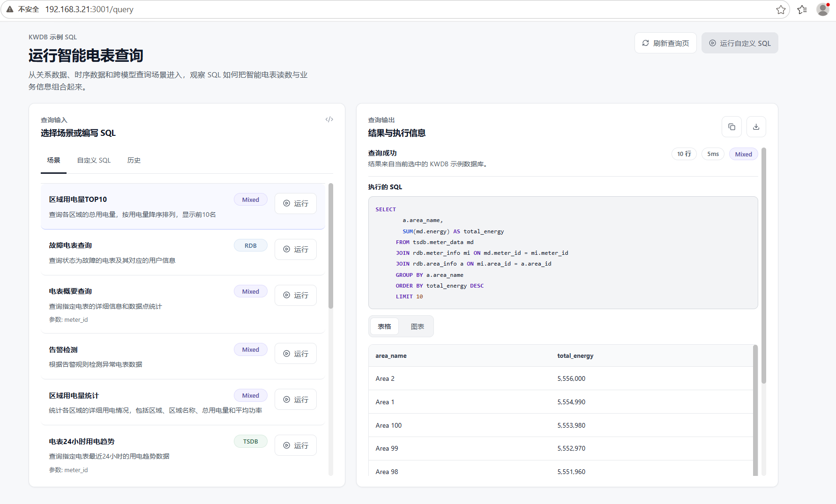
Task: Run the 电表24小时用电趋势 scenario
Action: pos(296,445)
